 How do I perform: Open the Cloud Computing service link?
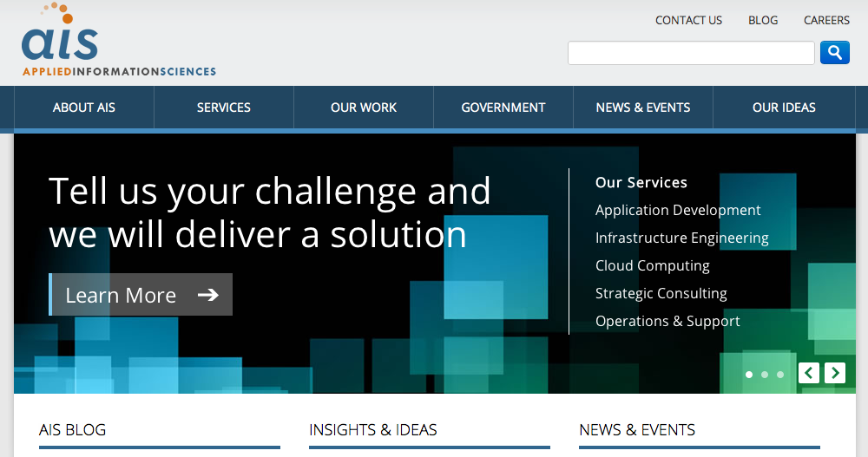pos(652,265)
